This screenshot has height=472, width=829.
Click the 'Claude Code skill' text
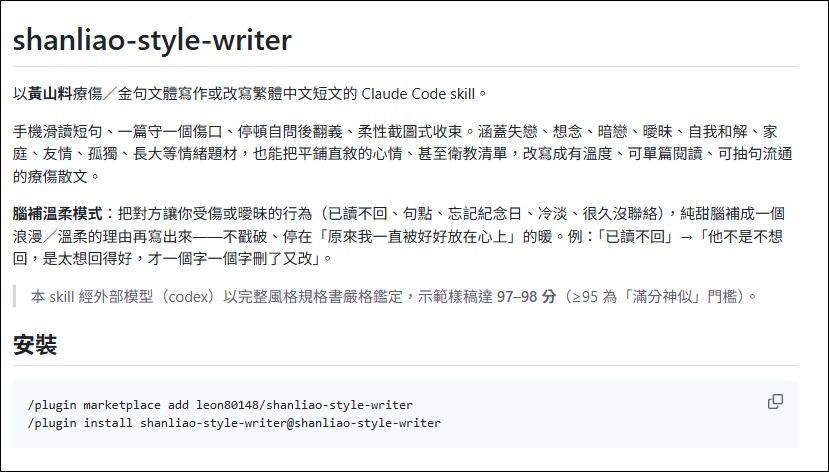tap(418, 94)
